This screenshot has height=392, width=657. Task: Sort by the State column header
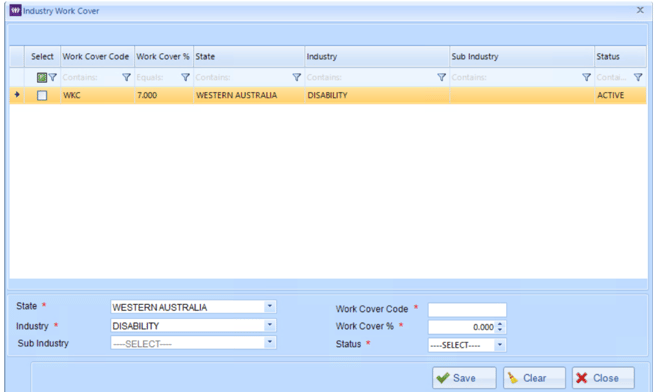(249, 57)
